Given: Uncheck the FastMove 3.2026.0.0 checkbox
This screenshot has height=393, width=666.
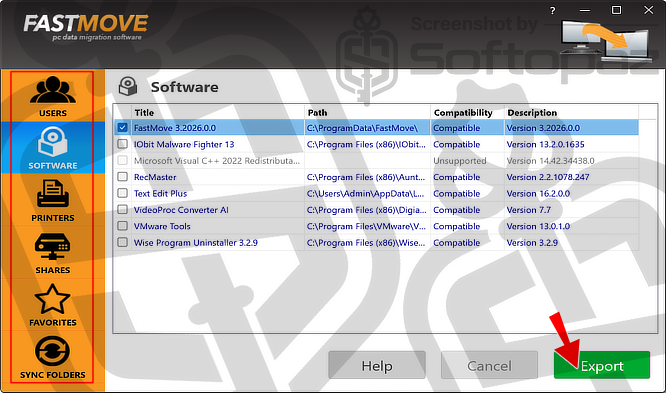Looking at the screenshot, I should pos(123,127).
